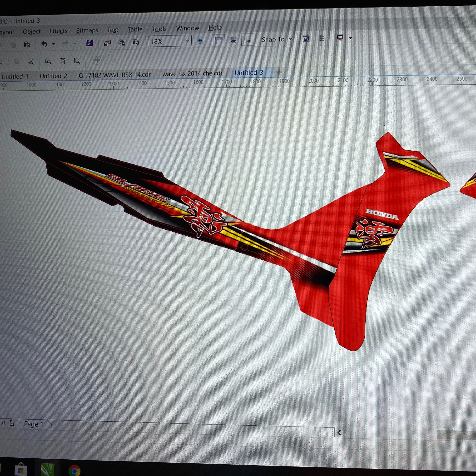The image size is (476, 476).
Task: Click the grayed Redo arrow icon
Action: click(65, 44)
